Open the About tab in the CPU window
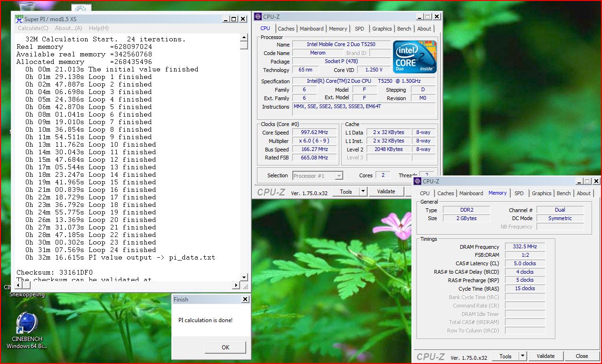The image size is (602, 364). coord(424,29)
